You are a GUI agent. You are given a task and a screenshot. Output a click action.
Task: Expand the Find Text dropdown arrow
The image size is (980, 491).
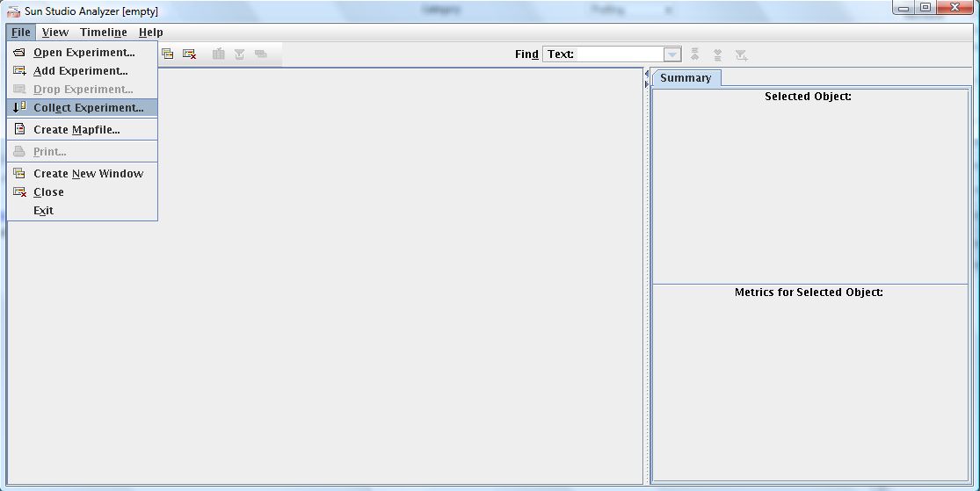[x=671, y=54]
